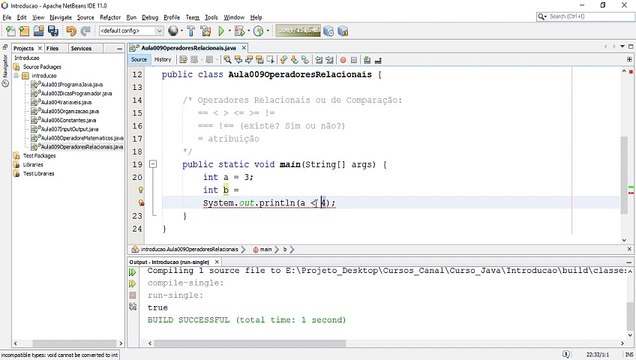Click the globe browser icon in toolbar
Screen dimensions: 636x360
[173, 31]
